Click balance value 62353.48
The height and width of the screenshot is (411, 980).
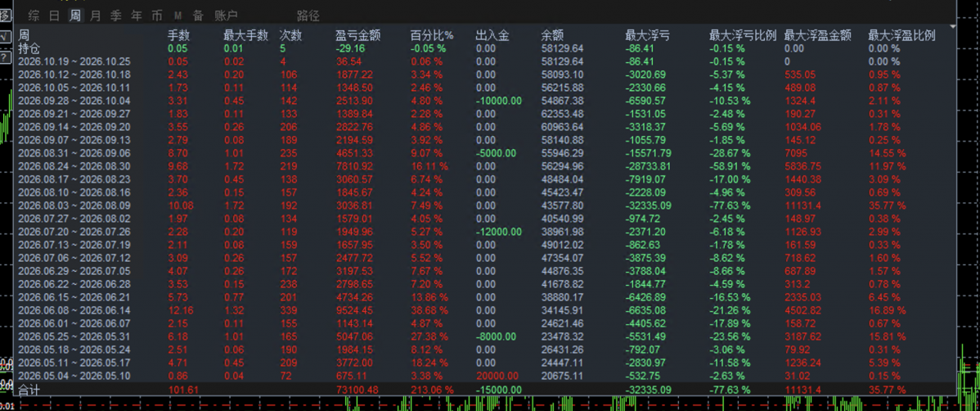[x=562, y=114]
